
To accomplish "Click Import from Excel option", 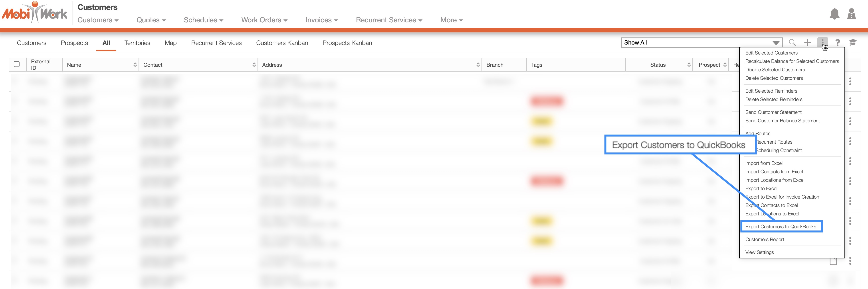I will point(764,163).
